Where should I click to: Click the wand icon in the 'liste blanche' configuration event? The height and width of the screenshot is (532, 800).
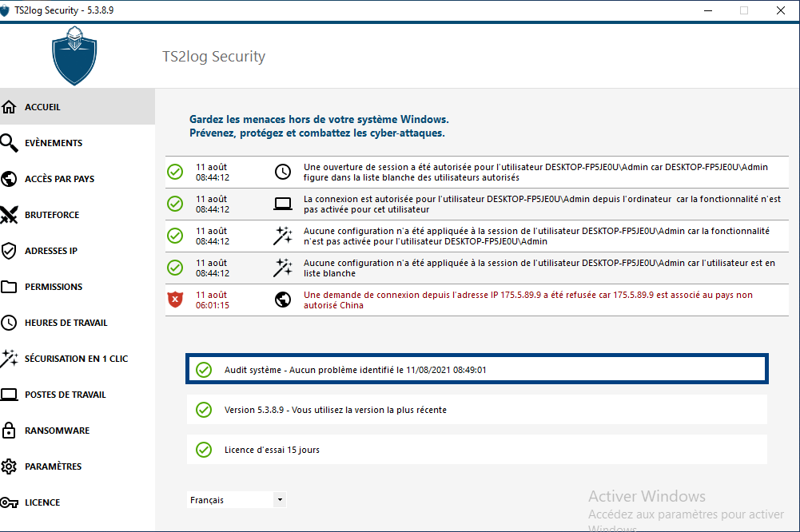(283, 268)
